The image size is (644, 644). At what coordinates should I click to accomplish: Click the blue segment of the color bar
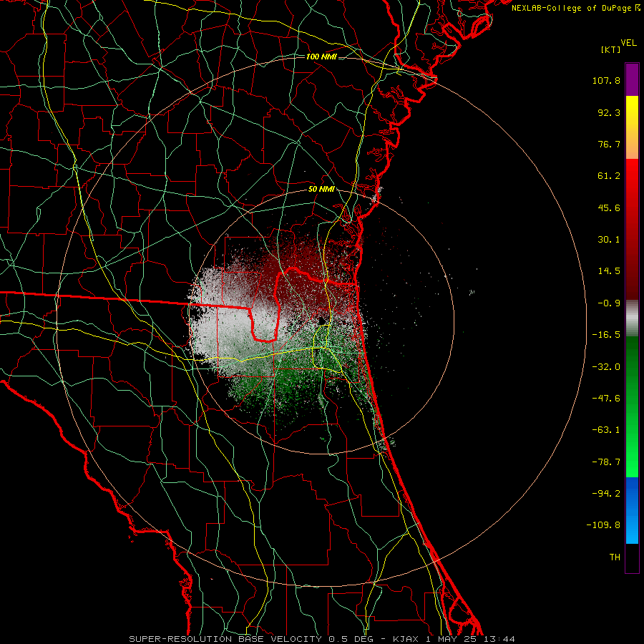coord(632,510)
